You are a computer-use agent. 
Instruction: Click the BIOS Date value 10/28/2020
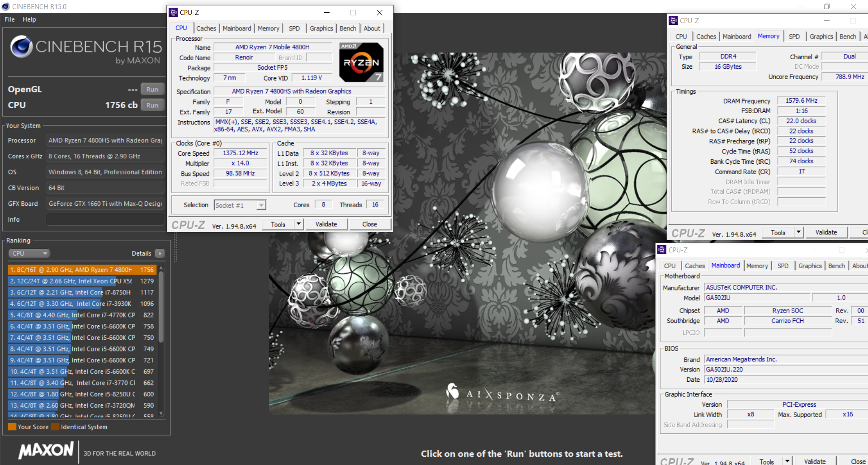(786, 380)
